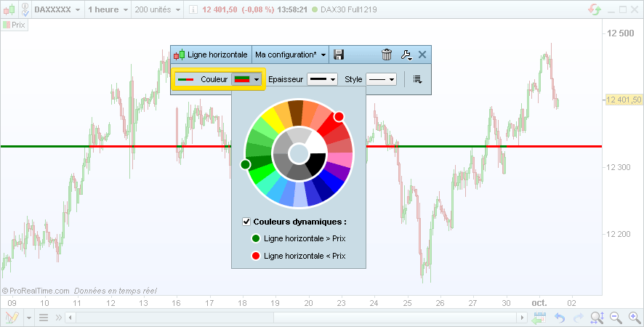644x327 pixels.
Task: Click the Ligne horizontale object button
Action: click(x=211, y=54)
